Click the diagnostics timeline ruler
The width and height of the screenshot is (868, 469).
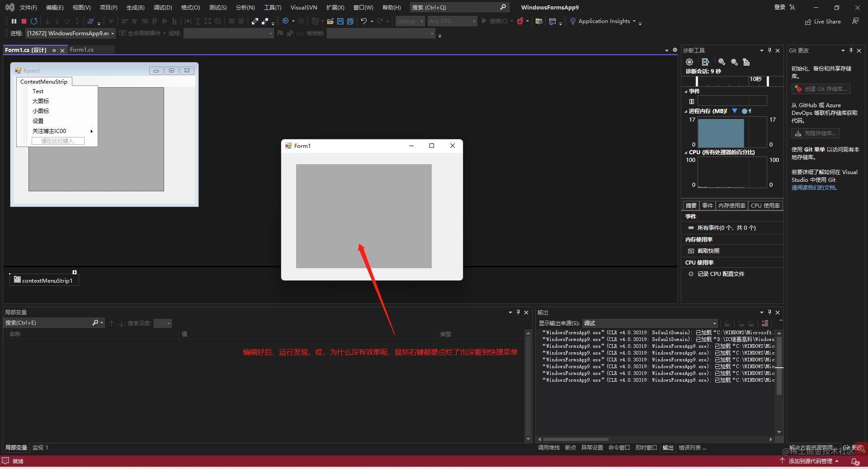732,81
